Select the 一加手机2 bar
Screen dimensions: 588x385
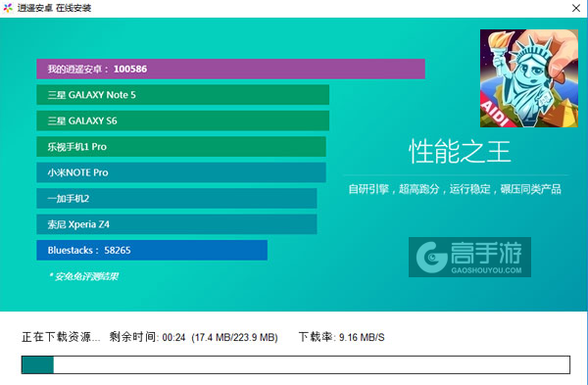click(x=176, y=198)
